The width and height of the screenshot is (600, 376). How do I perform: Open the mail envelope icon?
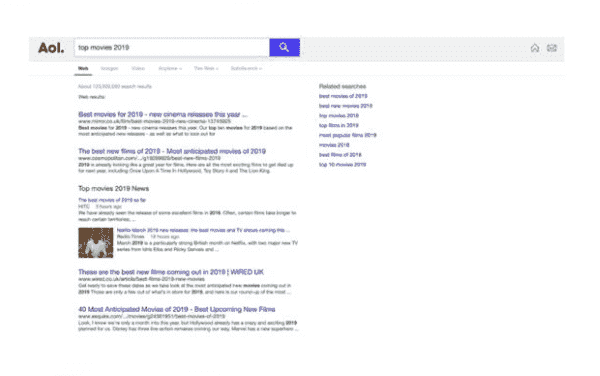pos(552,48)
